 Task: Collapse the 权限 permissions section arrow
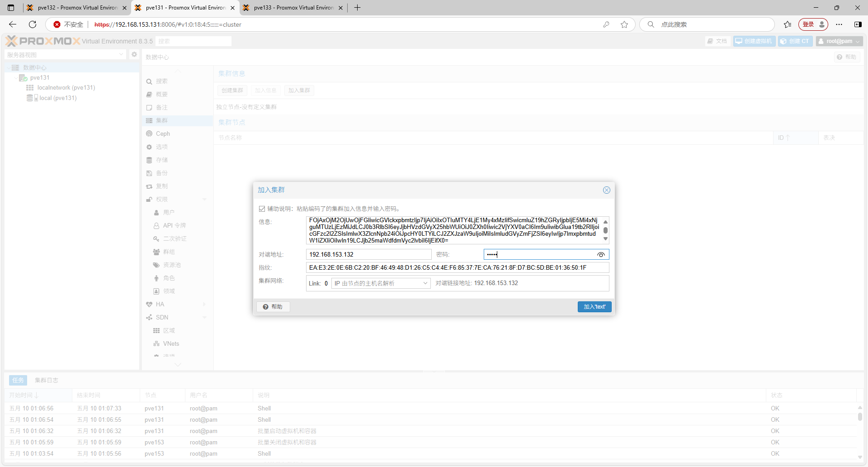[205, 200]
